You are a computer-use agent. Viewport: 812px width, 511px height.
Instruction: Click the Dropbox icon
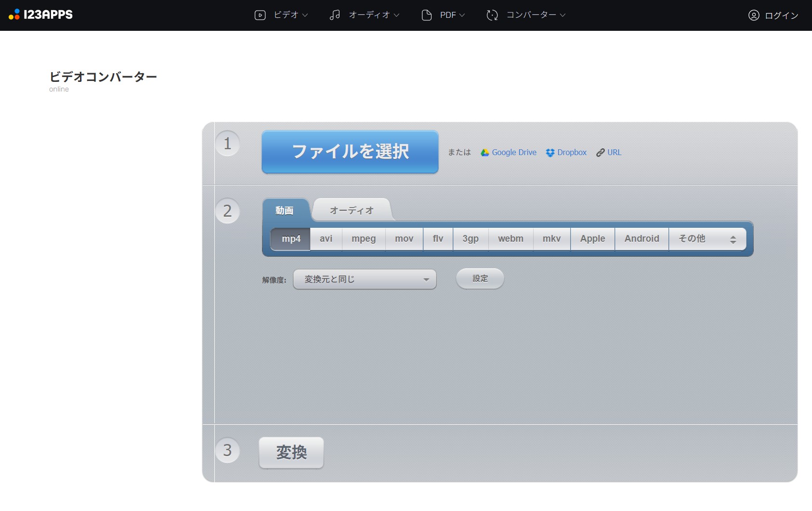point(550,153)
